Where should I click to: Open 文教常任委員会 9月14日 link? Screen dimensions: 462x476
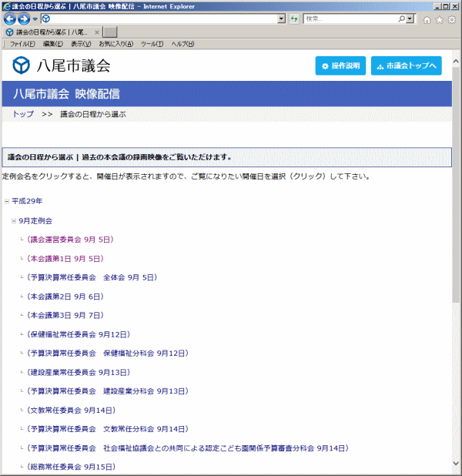click(71, 411)
